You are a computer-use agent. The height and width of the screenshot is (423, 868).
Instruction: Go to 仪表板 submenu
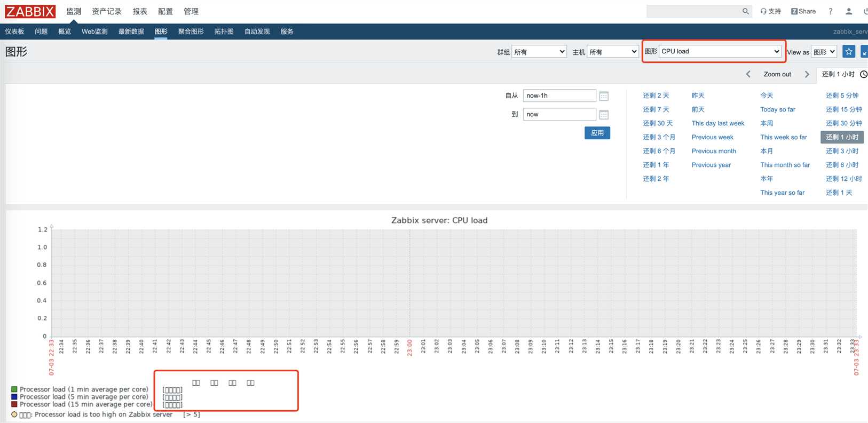pyautogui.click(x=14, y=31)
